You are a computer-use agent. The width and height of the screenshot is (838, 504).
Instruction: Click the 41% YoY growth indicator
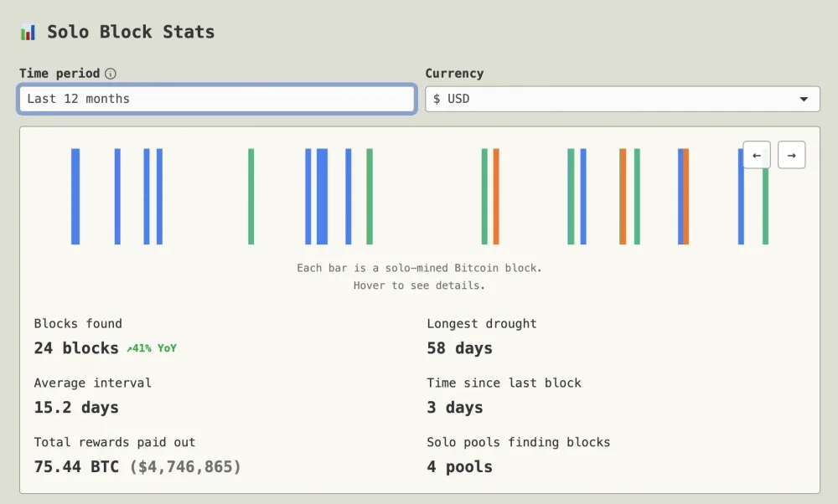click(x=151, y=348)
